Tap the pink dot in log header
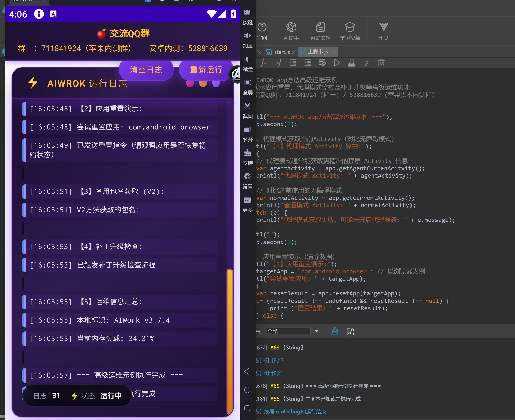 [190, 83]
